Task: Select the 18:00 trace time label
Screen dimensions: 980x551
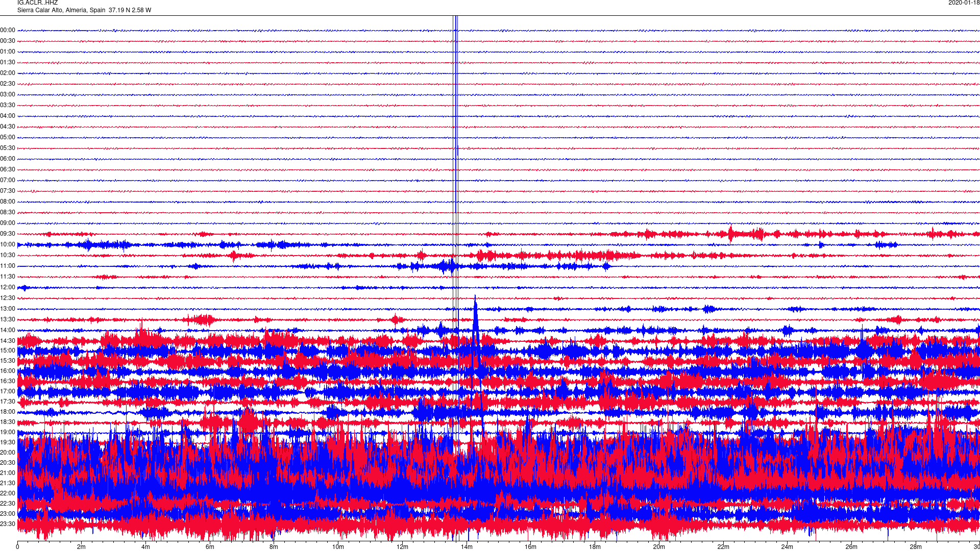Action: [x=8, y=412]
